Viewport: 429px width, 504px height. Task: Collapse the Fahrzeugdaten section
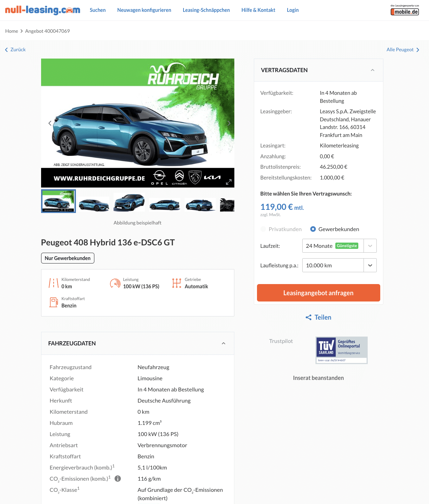[x=224, y=343]
